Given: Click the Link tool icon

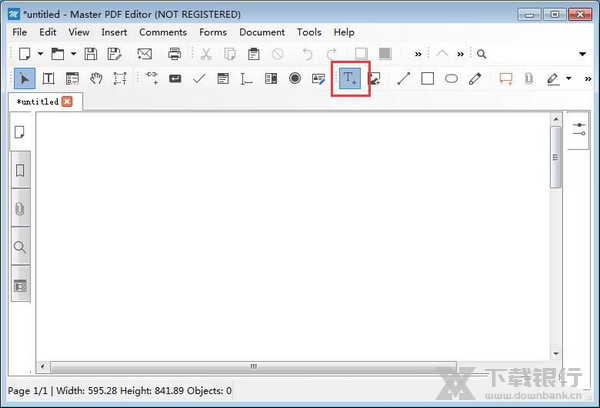Looking at the screenshot, I should pos(152,78).
